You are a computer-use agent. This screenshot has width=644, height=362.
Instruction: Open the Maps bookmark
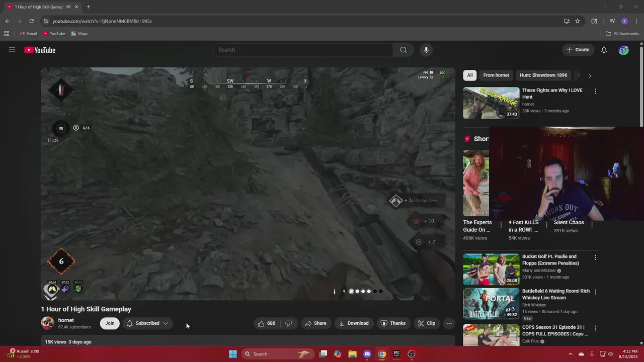79,34
